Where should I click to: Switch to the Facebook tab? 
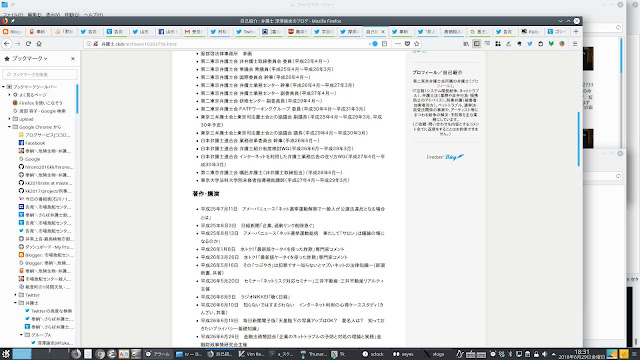(x=167, y=31)
